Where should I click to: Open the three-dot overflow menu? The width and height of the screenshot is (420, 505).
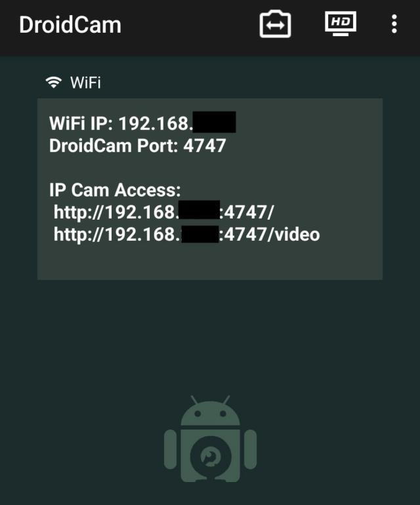point(394,24)
